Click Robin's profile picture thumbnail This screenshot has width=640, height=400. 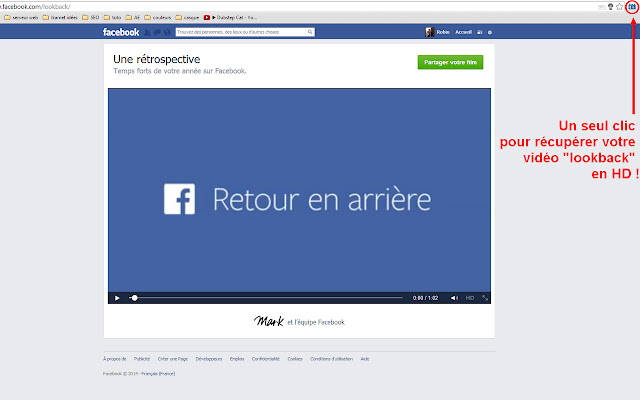429,32
